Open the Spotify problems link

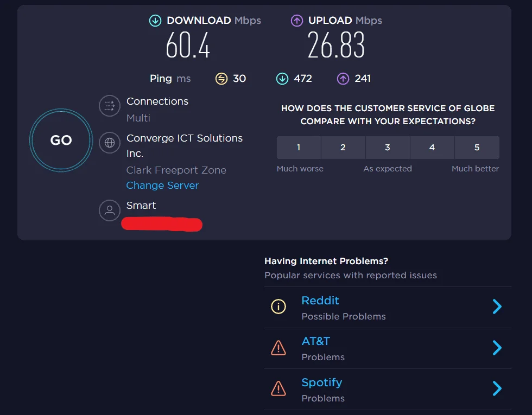point(321,382)
